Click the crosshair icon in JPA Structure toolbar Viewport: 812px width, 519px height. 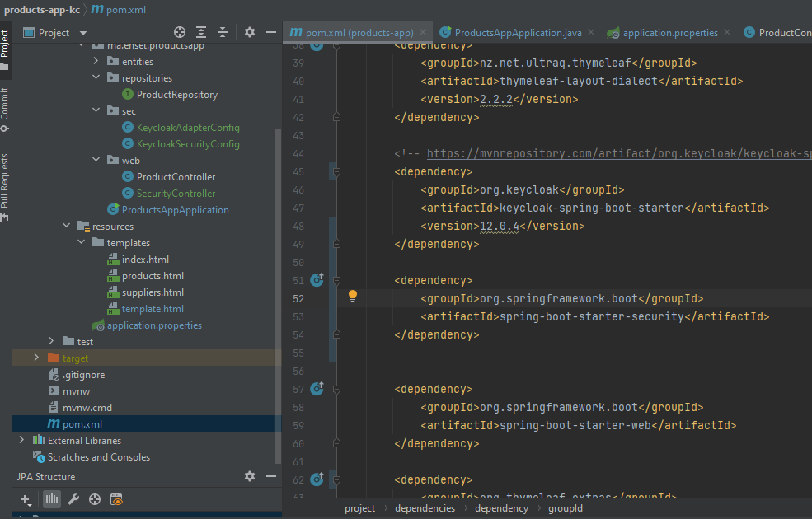click(95, 499)
